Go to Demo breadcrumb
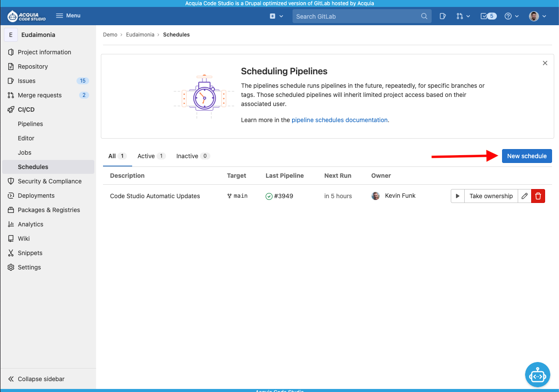The width and height of the screenshot is (559, 392). coord(110,35)
